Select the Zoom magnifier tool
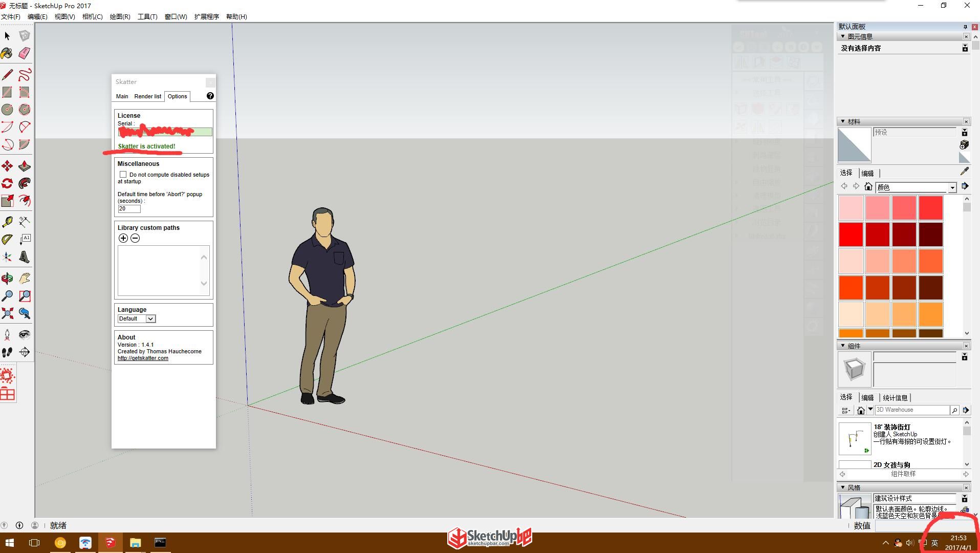Screen dimensions: 980x553 7,296
